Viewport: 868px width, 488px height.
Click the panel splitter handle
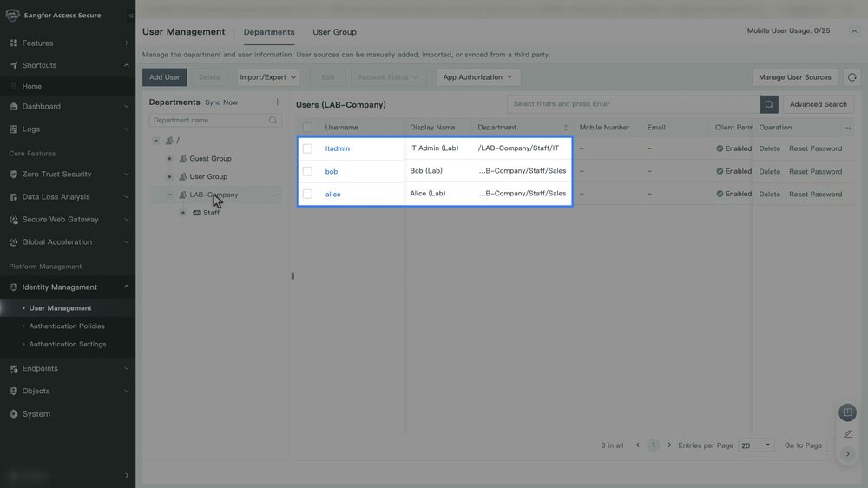click(293, 275)
